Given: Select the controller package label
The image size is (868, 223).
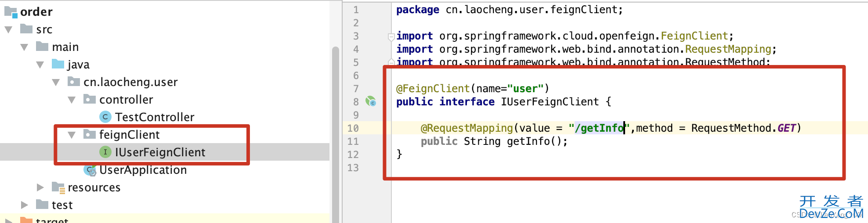Looking at the screenshot, I should click(126, 100).
